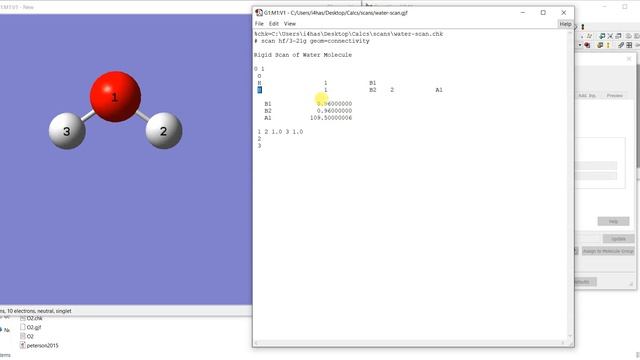The height and width of the screenshot is (360, 640).
Task: Click the gray Help button in the background dialog
Action: [x=613, y=221]
